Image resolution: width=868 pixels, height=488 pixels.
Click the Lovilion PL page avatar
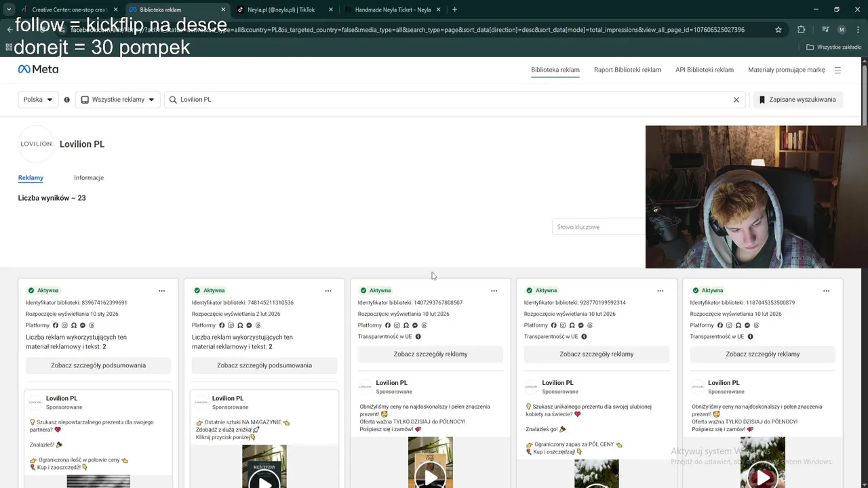[36, 144]
